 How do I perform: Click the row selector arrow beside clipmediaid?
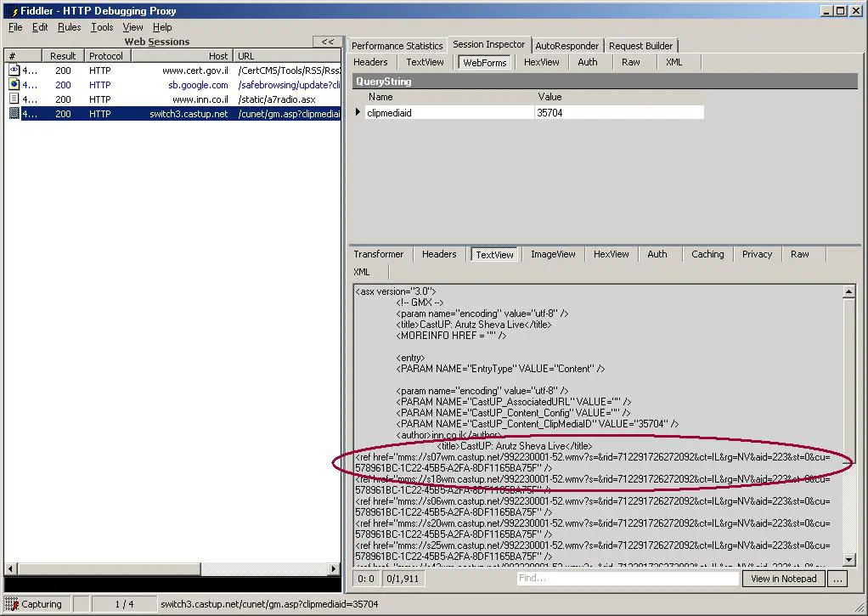pos(358,112)
